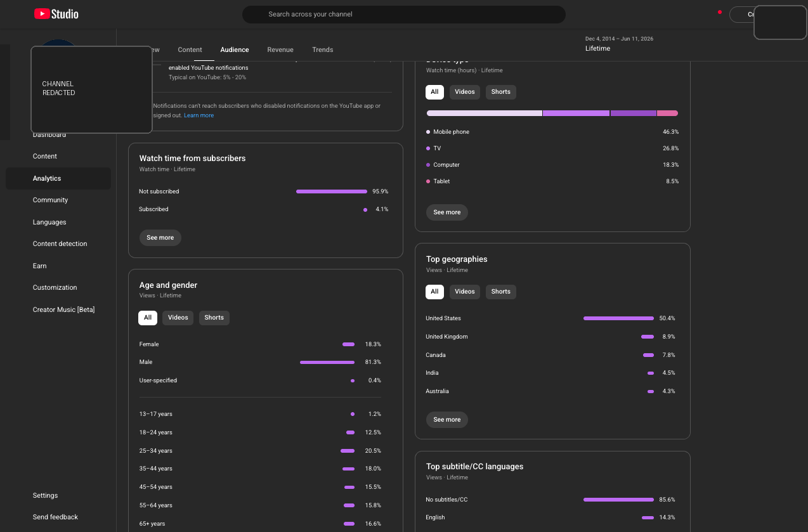Click the YouTube Studio logo
Viewport: 808px width, 532px height.
(56, 14)
